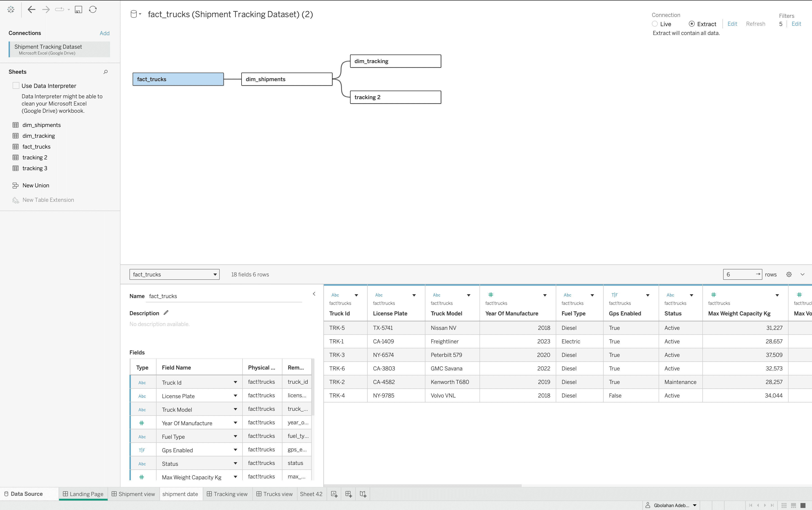Click the back arrow toolbar icon
Viewport: 812px width, 510px height.
point(31,9)
